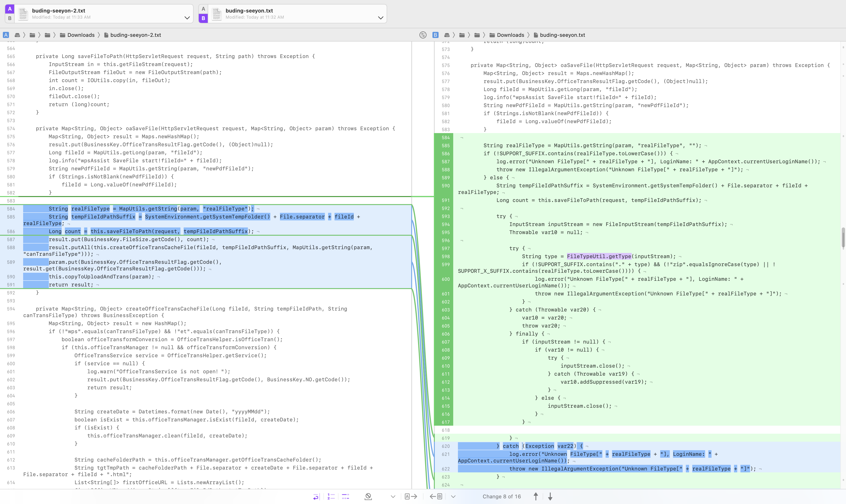
Task: Click the highlighted FileTypeUtil.getType text on line 598
Action: tap(599, 256)
